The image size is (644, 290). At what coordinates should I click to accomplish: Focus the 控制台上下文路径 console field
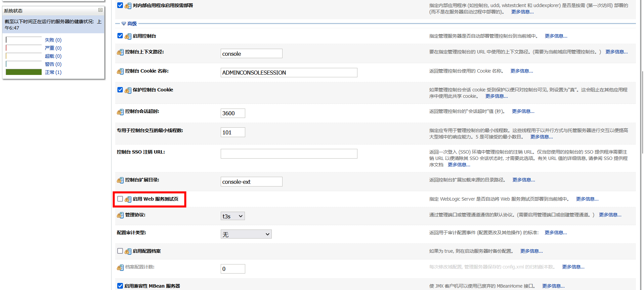point(251,53)
